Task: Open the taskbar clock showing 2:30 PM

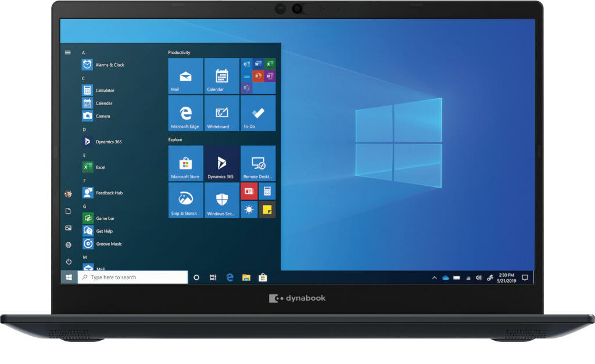Action: [507, 278]
